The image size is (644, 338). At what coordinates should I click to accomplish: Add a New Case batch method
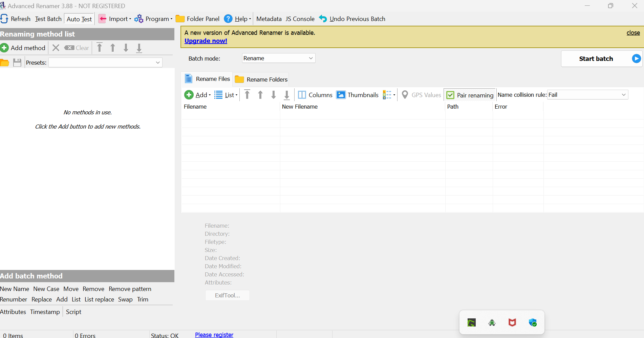coord(46,289)
